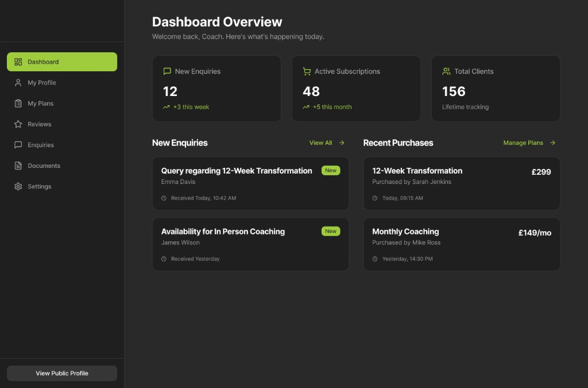Select Documents in the sidebar
Viewport: 588px width, 388px height.
[62, 166]
